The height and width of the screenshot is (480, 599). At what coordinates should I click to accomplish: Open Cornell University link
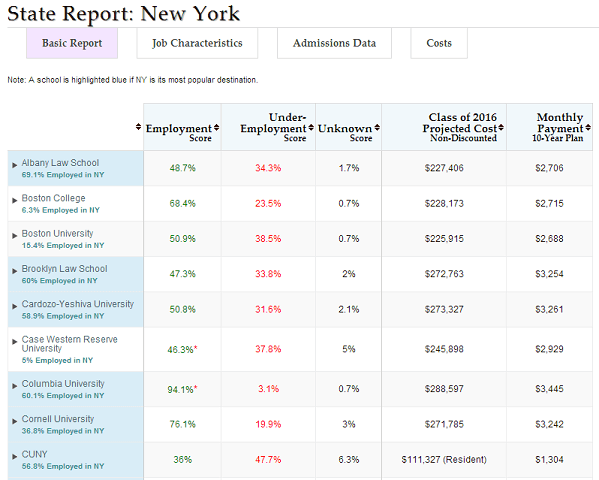tap(58, 419)
